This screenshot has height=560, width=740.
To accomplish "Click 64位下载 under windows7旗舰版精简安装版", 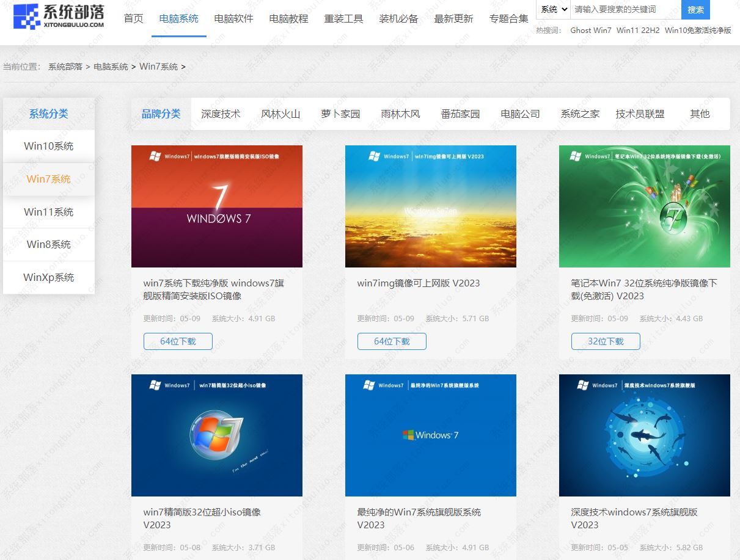I will (178, 341).
